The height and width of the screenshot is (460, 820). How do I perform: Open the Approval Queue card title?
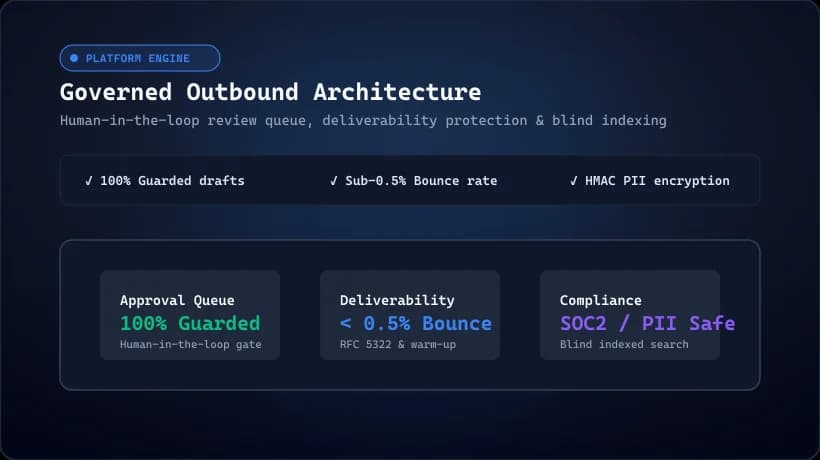pyautogui.click(x=177, y=301)
